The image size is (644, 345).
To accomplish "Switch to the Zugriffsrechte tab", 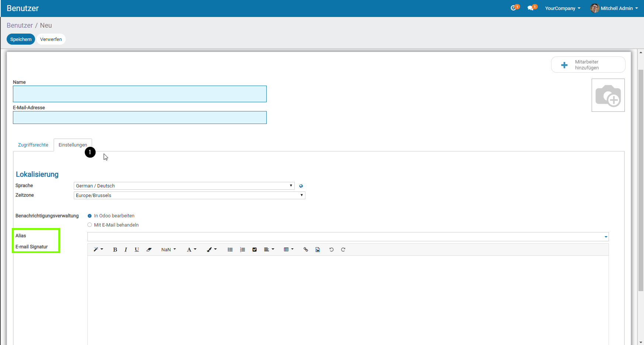I will coord(33,145).
